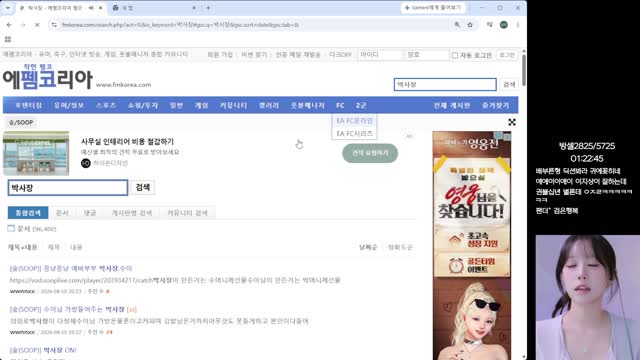The width and height of the screenshot is (640, 360).
Task: Stop page loading with the X button
Action: pos(37,25)
